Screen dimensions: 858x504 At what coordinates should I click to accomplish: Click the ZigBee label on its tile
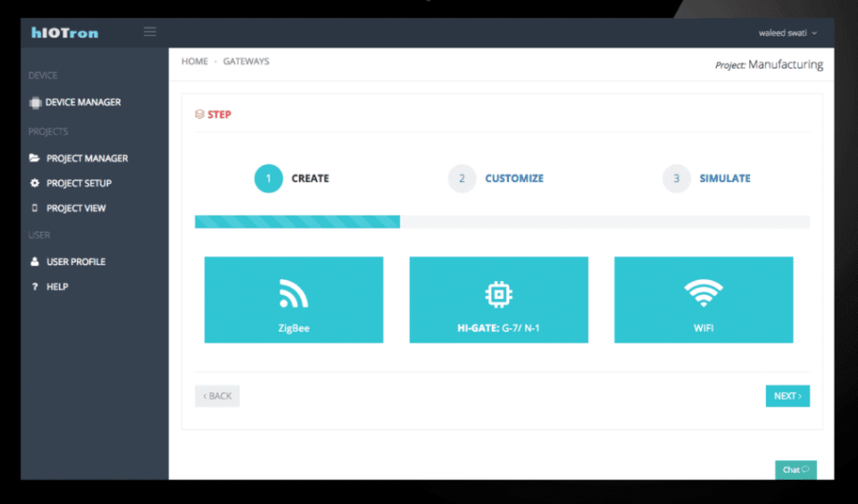294,328
